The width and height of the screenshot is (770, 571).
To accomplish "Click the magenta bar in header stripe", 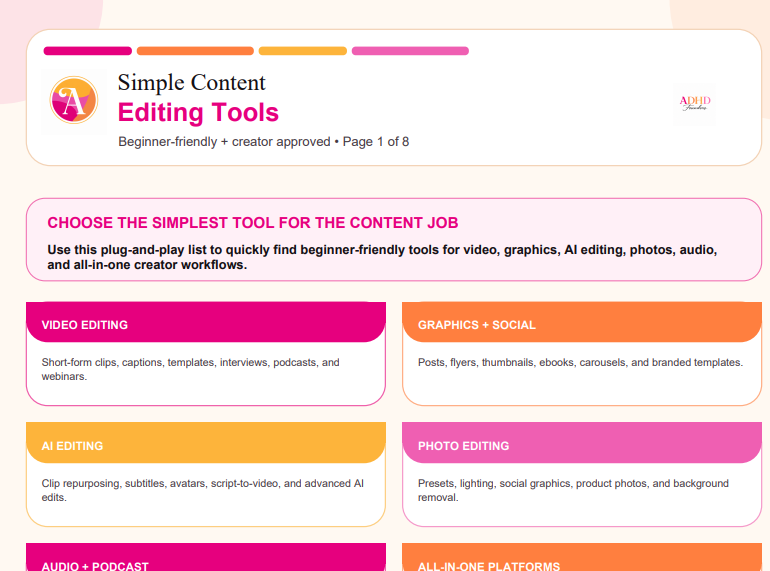I will (x=88, y=51).
